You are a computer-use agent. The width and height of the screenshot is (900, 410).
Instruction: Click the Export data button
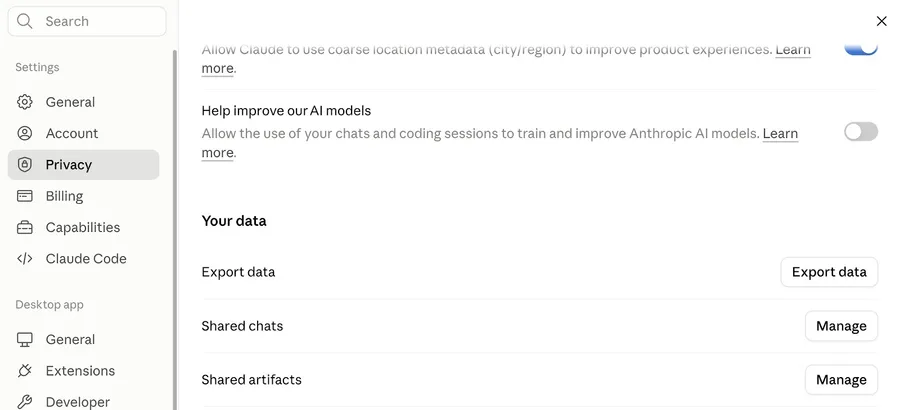point(829,272)
